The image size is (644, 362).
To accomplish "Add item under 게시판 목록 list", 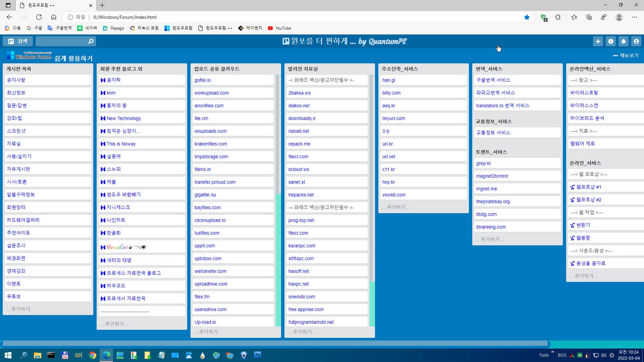I will coord(20,309).
